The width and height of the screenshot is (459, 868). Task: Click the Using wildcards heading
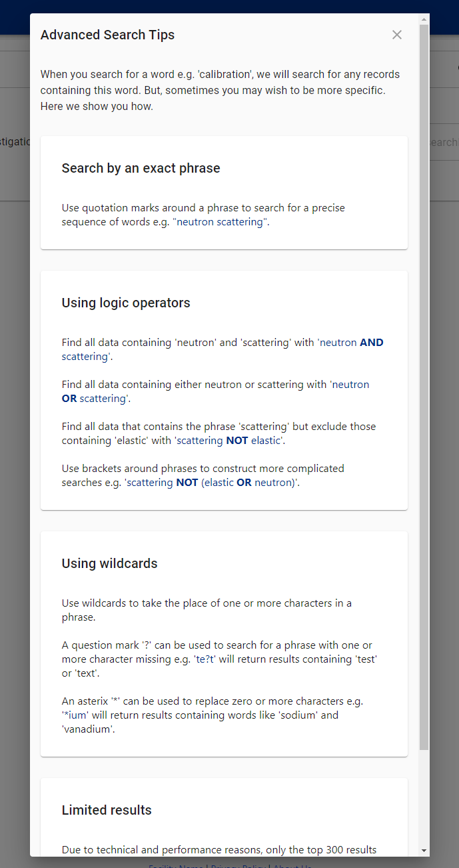tap(109, 563)
